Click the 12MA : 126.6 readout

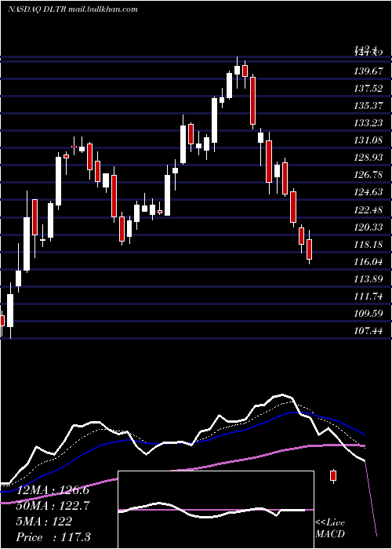click(53, 490)
